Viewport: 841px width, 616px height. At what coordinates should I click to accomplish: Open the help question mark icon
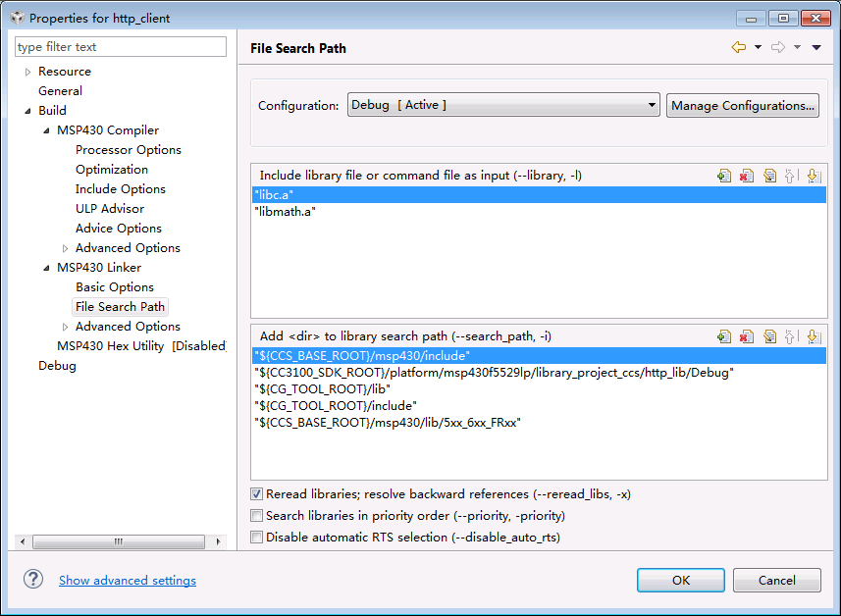(34, 580)
